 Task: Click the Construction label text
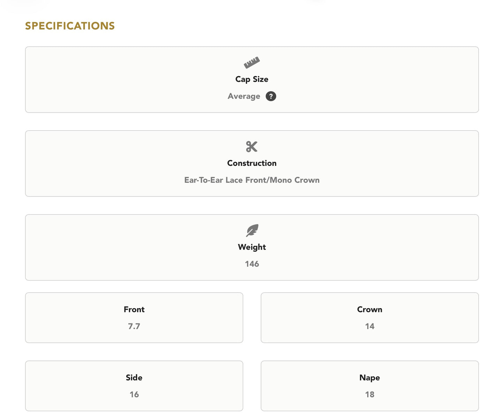pos(252,163)
